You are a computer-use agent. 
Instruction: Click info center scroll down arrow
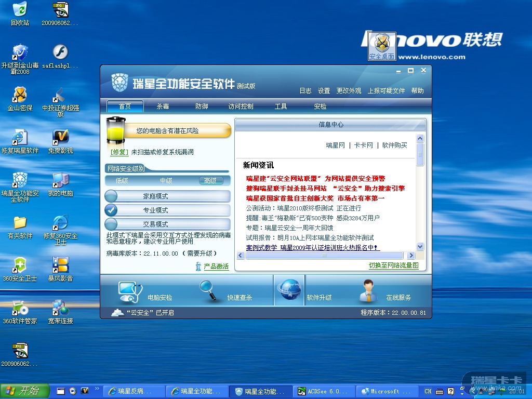420,247
